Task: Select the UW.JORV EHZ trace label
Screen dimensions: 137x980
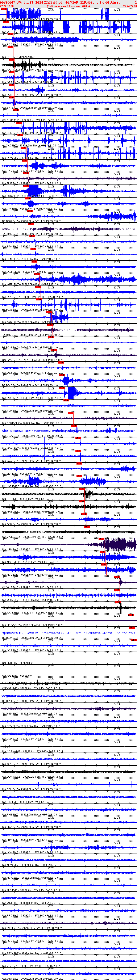Action: (x=32, y=196)
